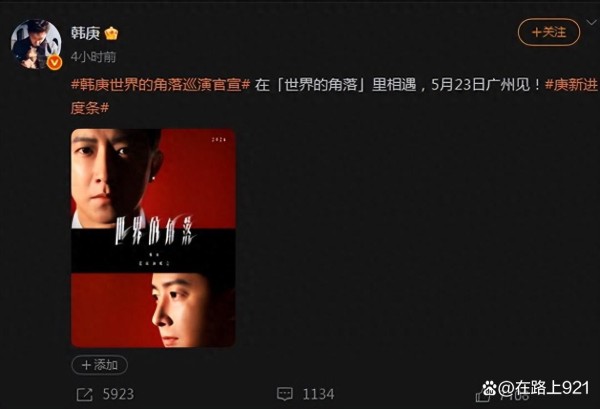Open 韩庚's profile avatar
Screen dimensions: 600x409
[x=36, y=44]
